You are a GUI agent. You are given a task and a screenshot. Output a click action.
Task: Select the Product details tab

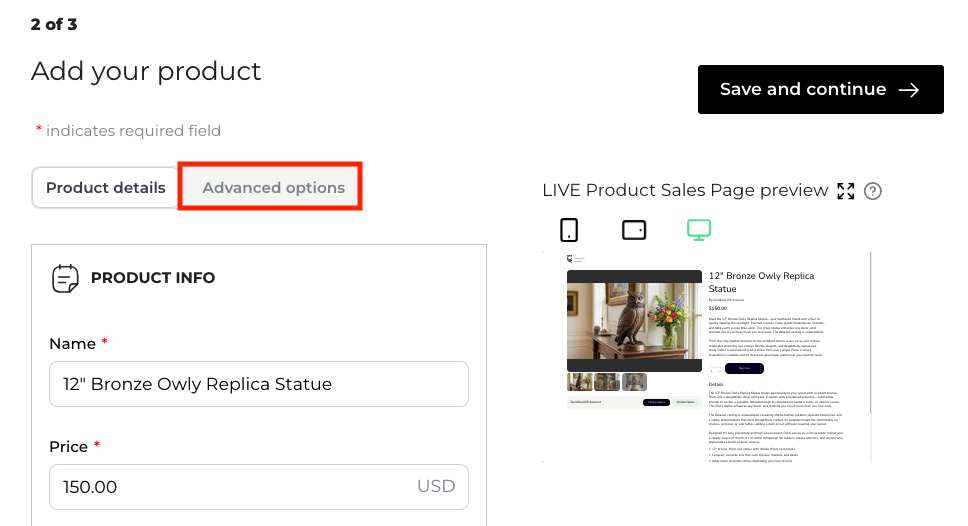pos(106,187)
